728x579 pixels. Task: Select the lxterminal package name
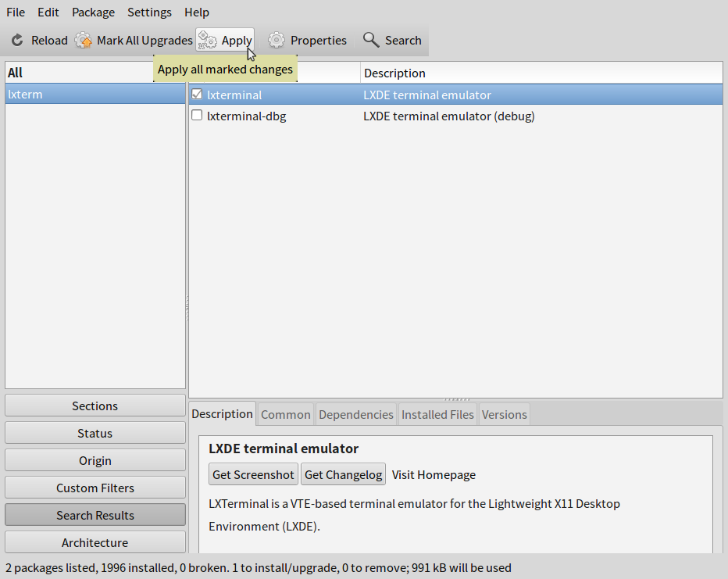pyautogui.click(x=234, y=95)
